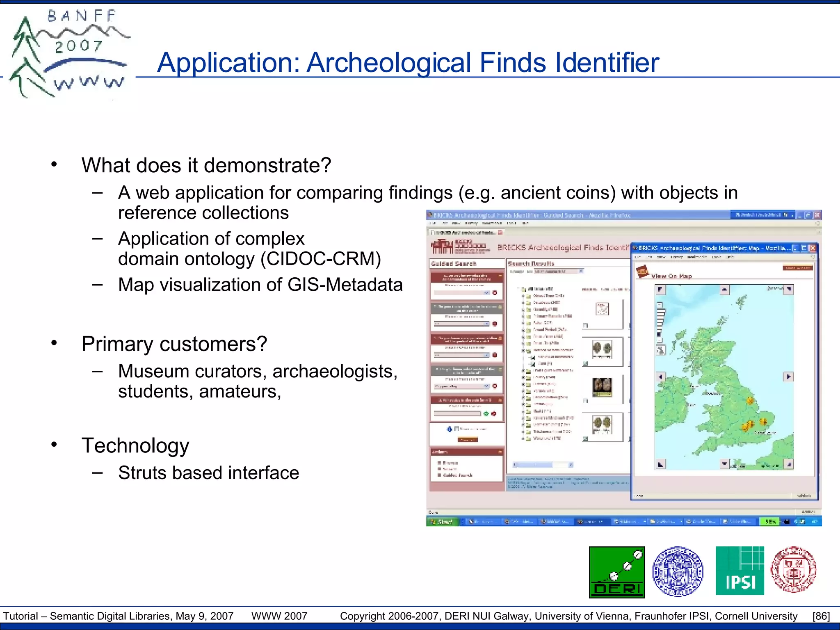Open the third guided search dropdown
This screenshot has height=630, width=840.
[x=461, y=355]
